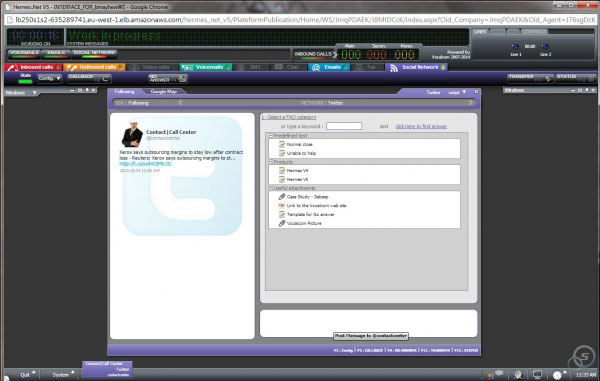Click Post Message to @contactcenter button
The height and width of the screenshot is (381, 600).
pos(370,336)
